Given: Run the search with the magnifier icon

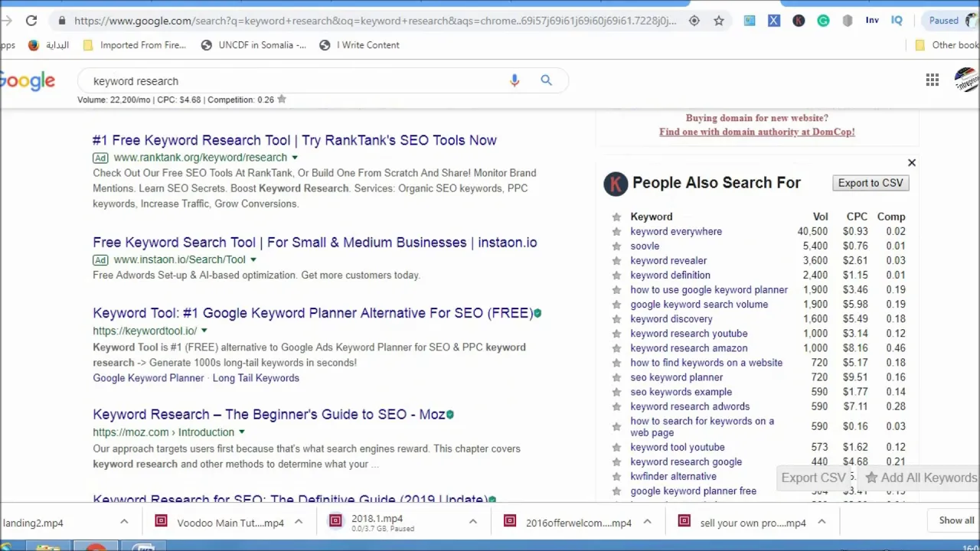Looking at the screenshot, I should (x=546, y=80).
